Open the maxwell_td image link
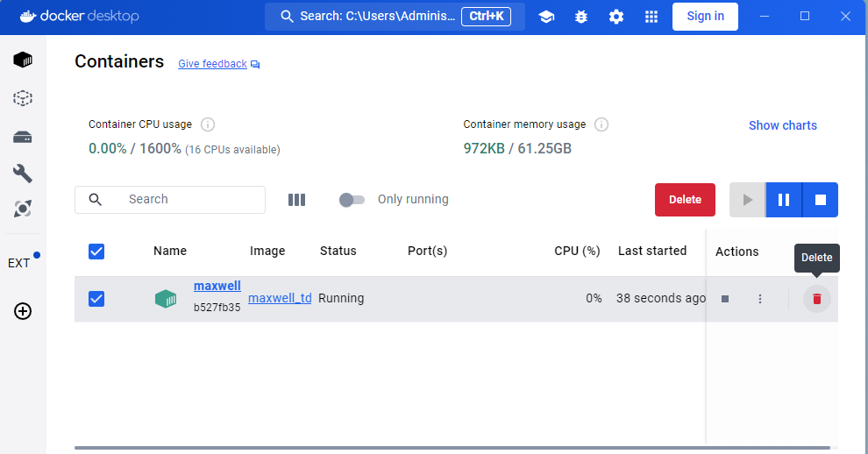The width and height of the screenshot is (868, 454). (280, 298)
